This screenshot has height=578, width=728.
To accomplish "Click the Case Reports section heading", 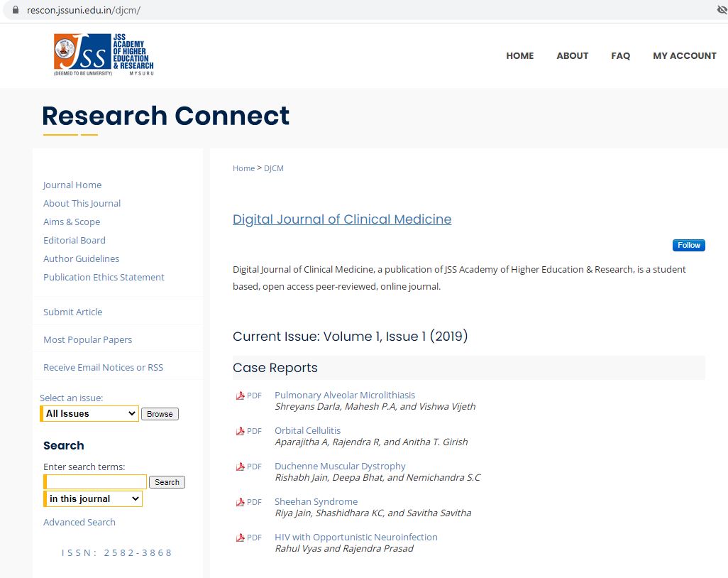I will pos(275,368).
